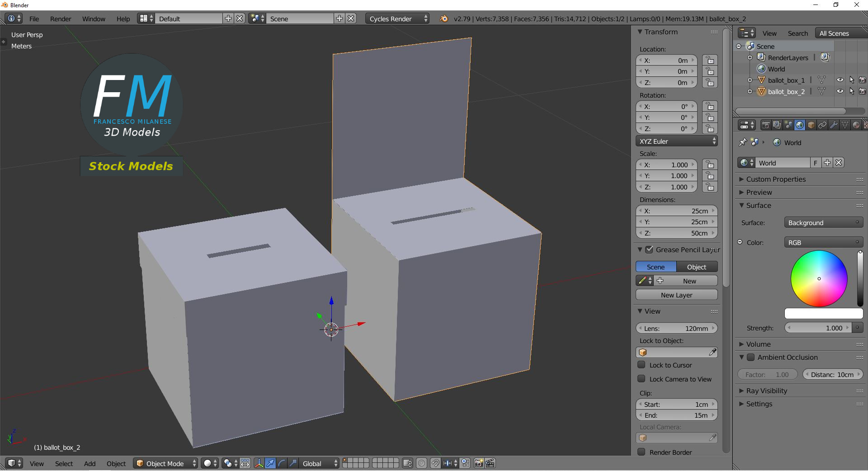Switch to the Object tab under Grease Pencil
The width and height of the screenshot is (868, 471).
tap(696, 267)
